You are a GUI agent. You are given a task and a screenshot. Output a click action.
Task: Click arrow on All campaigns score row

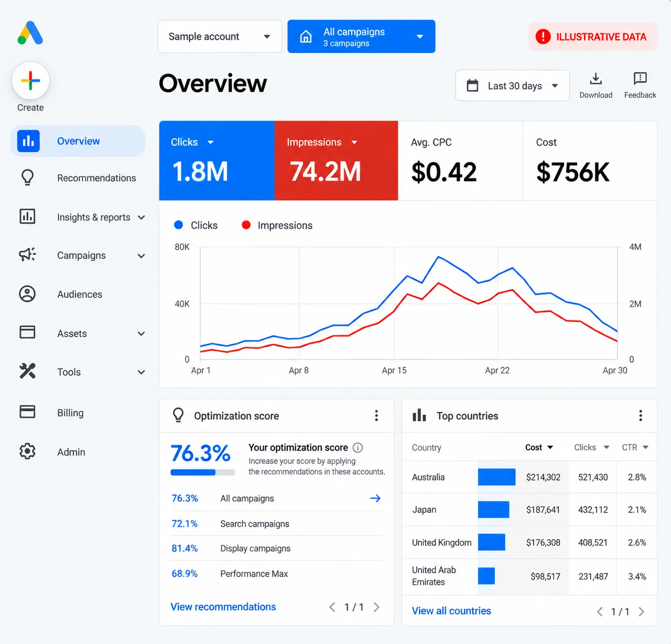click(x=375, y=498)
